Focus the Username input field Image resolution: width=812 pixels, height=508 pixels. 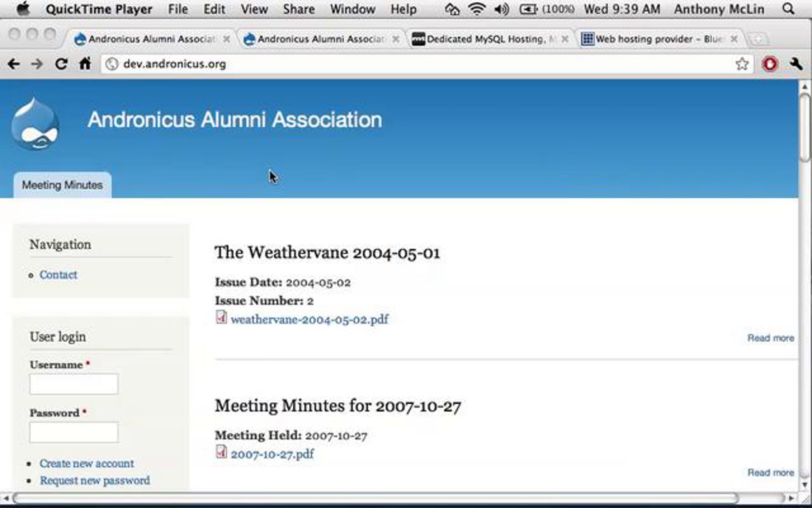pyautogui.click(x=74, y=384)
